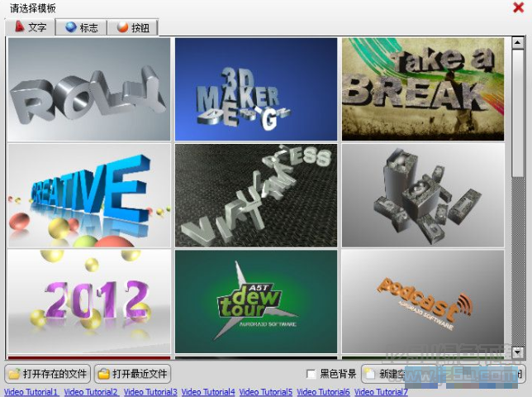Click 打开存在的文件 button

click(48, 374)
